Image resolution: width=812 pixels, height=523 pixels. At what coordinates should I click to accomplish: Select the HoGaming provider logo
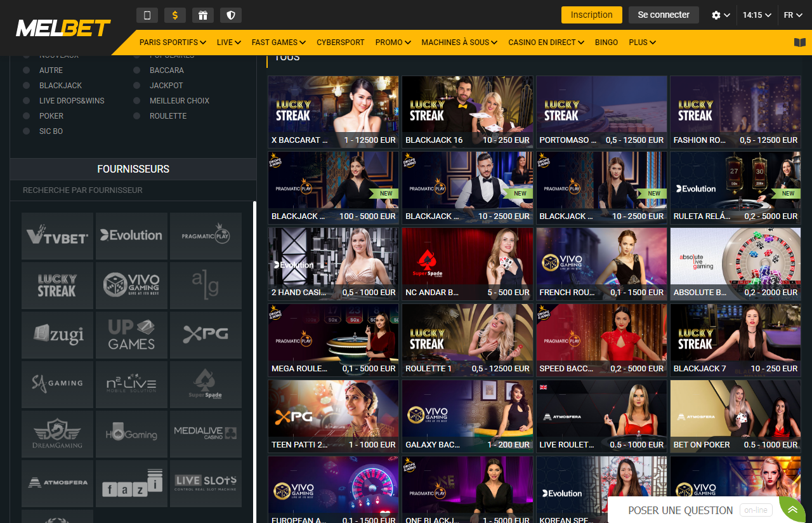[x=131, y=434]
